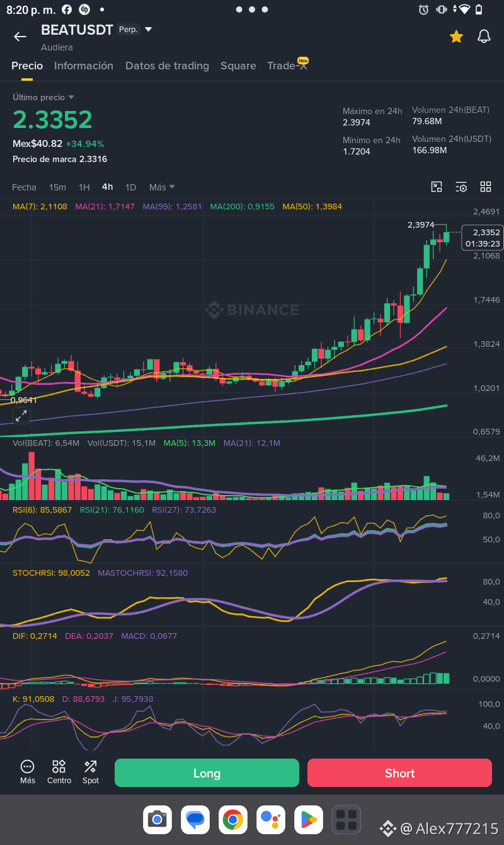The width and height of the screenshot is (504, 845).
Task: Open Google Assistant from the dock
Action: 271,820
